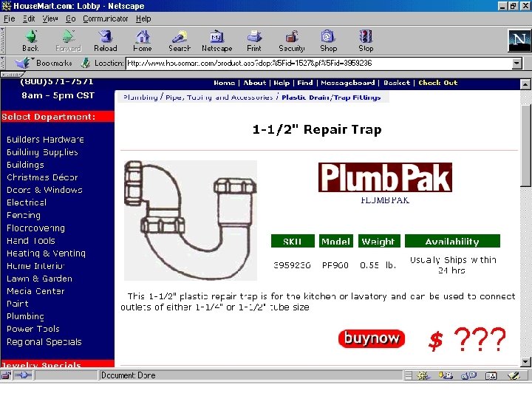Viewport: 532px width, 399px height.
Task: Click the Check Out link
Action: tap(438, 83)
